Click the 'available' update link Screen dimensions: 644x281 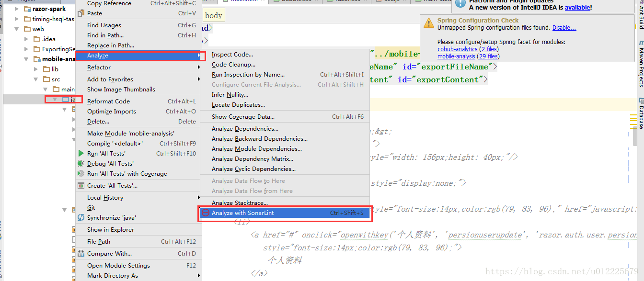coord(577,8)
